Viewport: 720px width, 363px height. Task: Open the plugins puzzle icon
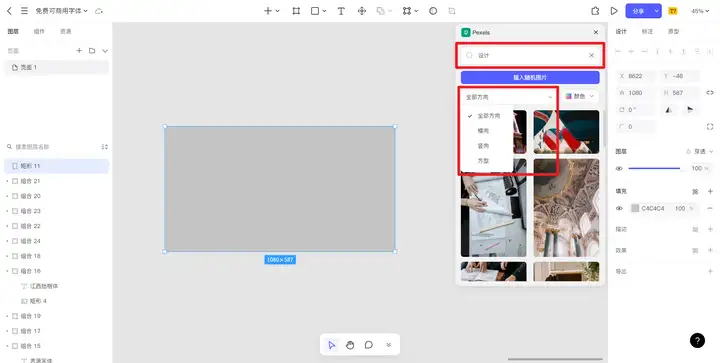[595, 11]
